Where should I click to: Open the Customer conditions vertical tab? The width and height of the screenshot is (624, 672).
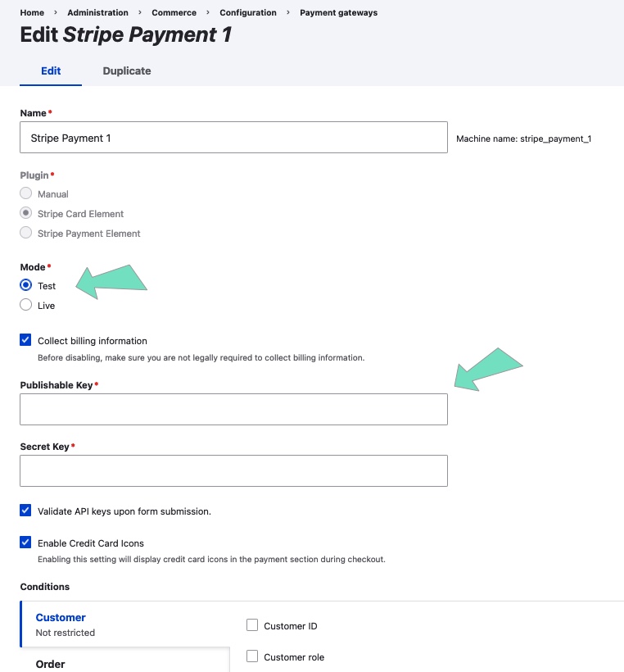point(125,624)
